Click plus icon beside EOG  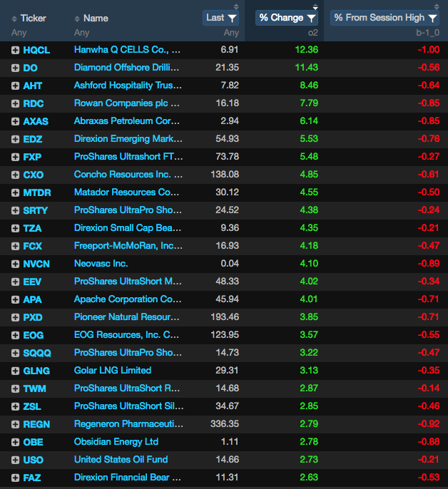point(15,335)
